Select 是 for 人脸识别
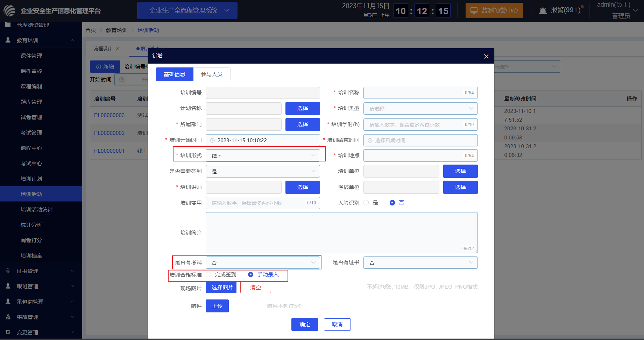Screen dimensions: 644x340 click(x=366, y=203)
